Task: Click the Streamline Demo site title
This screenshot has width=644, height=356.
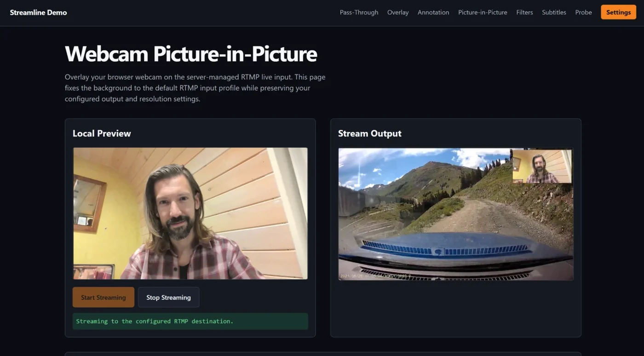Action: point(39,12)
